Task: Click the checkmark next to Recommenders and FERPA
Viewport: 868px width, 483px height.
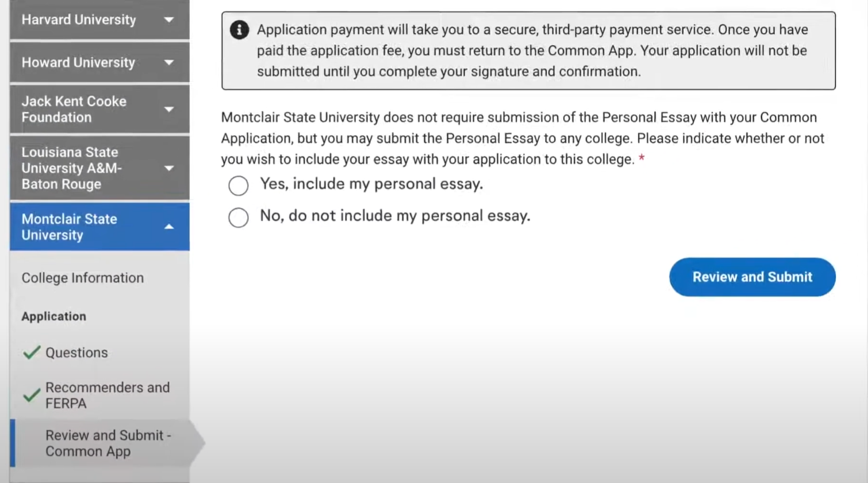Action: click(32, 396)
